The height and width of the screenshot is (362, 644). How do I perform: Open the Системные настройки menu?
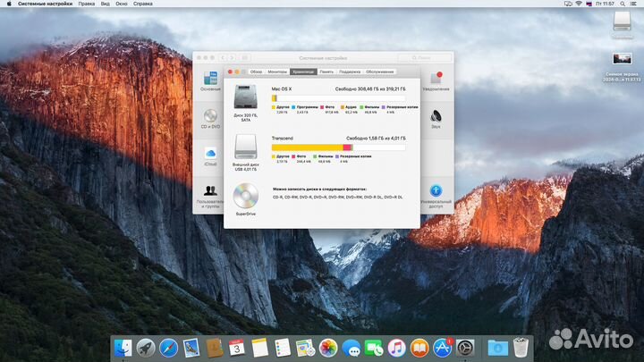46,4
